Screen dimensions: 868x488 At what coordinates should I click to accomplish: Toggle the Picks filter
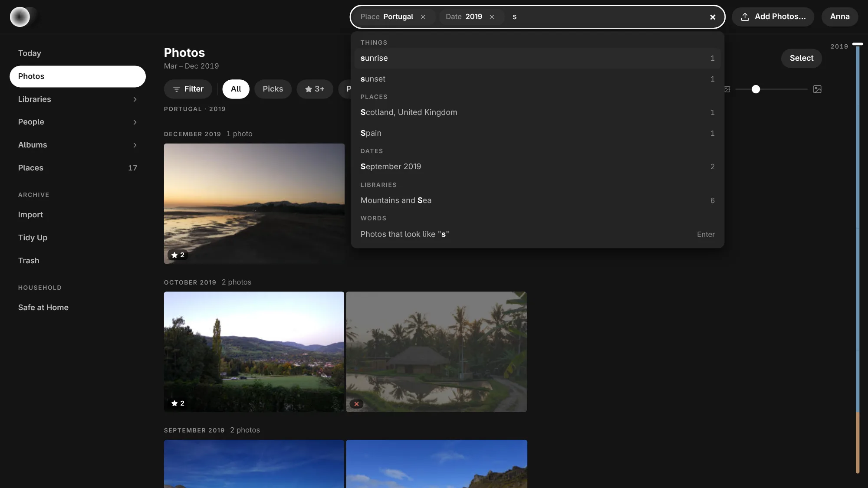point(273,89)
